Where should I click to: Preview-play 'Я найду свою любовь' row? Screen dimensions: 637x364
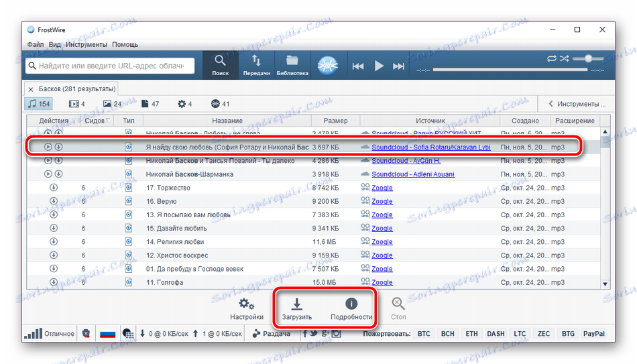48,147
